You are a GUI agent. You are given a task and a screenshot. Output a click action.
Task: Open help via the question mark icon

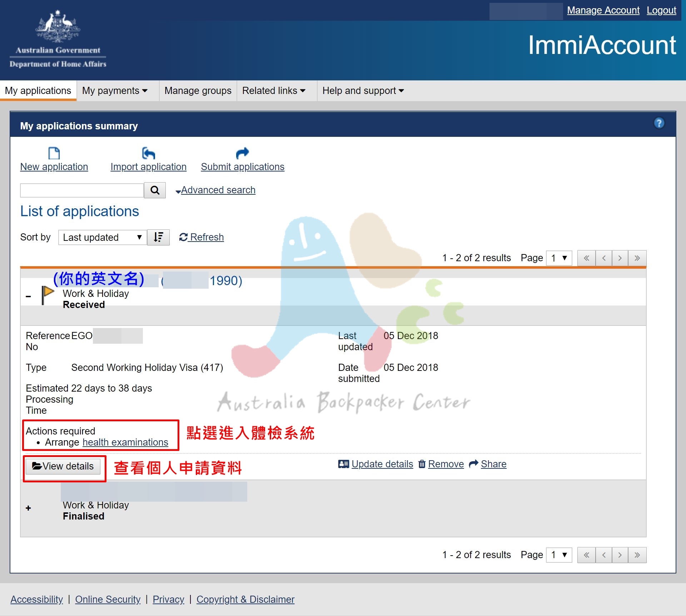pos(659,123)
